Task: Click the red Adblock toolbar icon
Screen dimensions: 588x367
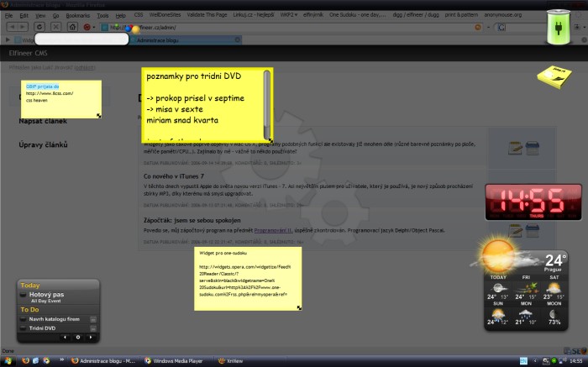Action: pyautogui.click(x=87, y=28)
